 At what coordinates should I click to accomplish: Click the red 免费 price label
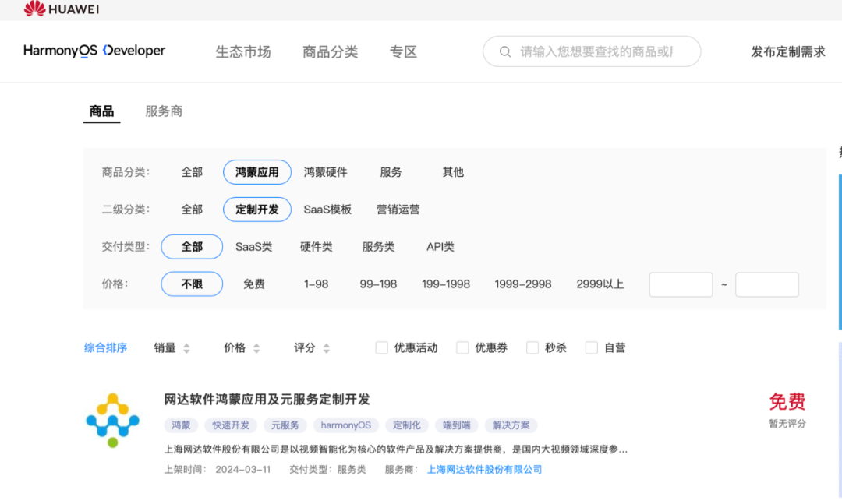[787, 401]
